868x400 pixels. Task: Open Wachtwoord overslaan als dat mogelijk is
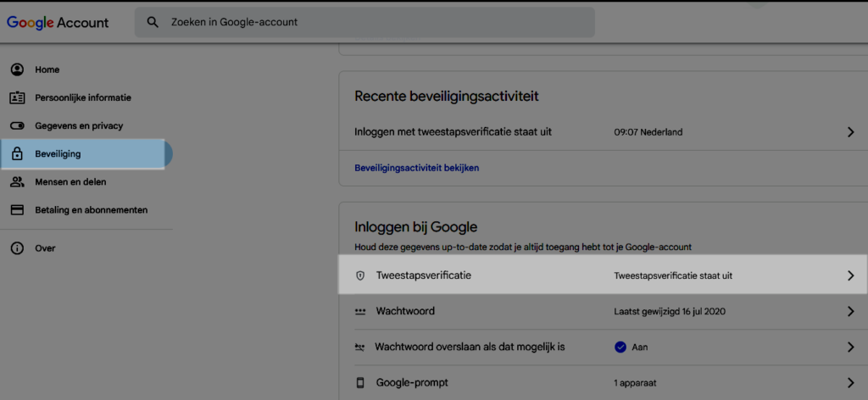[603, 347]
